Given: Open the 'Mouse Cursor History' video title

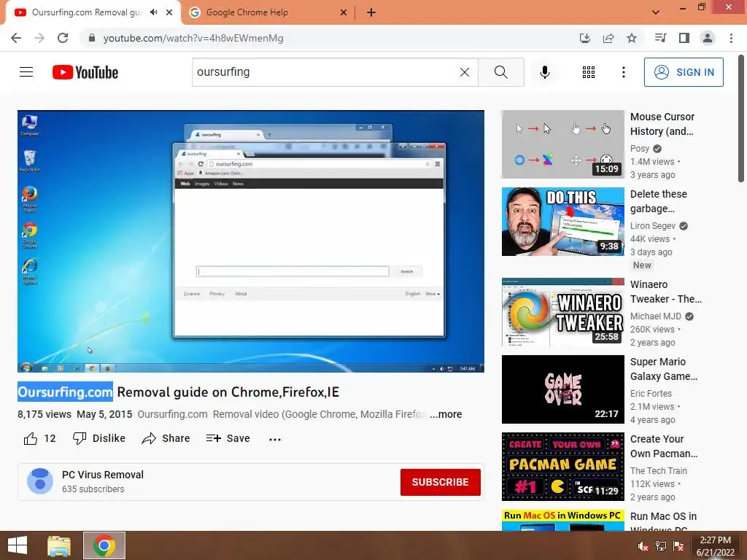Looking at the screenshot, I should tap(662, 124).
